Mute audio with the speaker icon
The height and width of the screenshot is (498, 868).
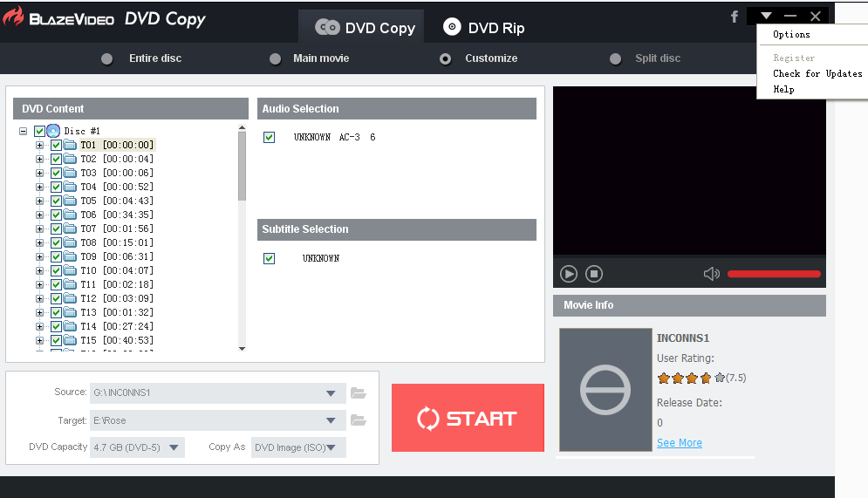point(711,274)
